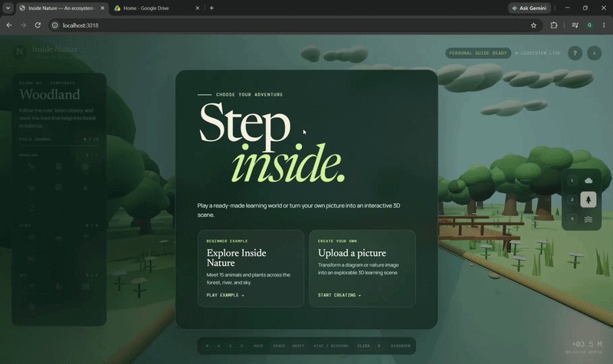This screenshot has height=364, width=613.
Task: Click the Woodland biome heading
Action: click(x=50, y=94)
